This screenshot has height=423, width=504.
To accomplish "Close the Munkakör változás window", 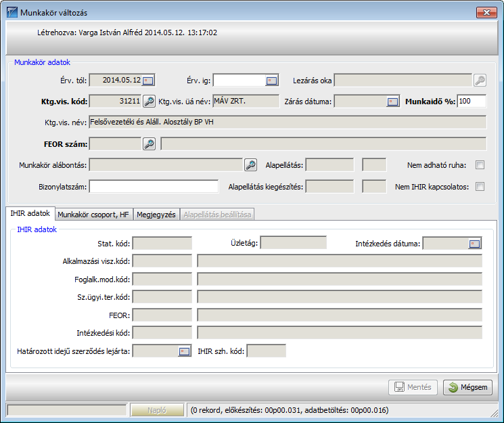I will pyautogui.click(x=486, y=13).
